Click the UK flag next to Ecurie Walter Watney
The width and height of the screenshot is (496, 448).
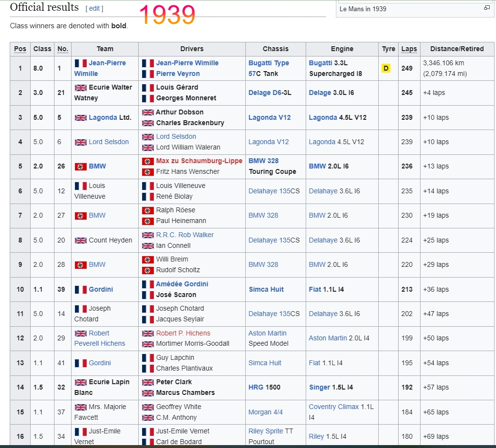[81, 88]
